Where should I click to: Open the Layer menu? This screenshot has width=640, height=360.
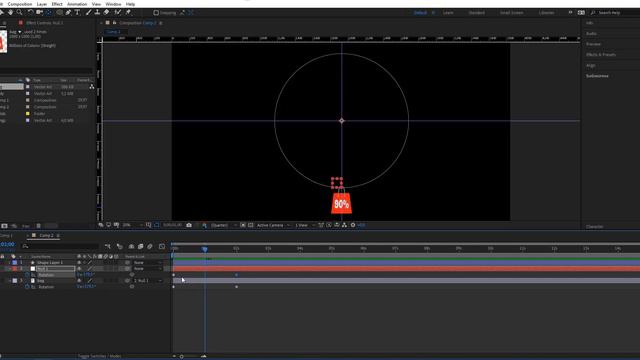click(42, 4)
